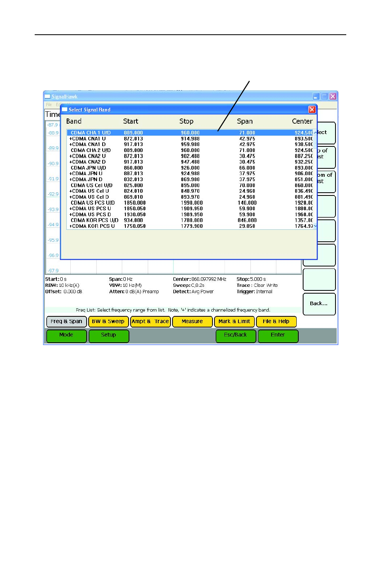Click the Band column header
The width and height of the screenshot is (381, 588).
coord(74,121)
